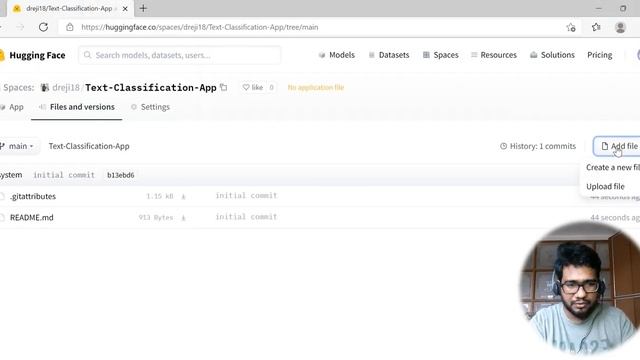Click the Text-Classification-App breadcrumb path
The height and width of the screenshot is (360, 640).
[89, 146]
